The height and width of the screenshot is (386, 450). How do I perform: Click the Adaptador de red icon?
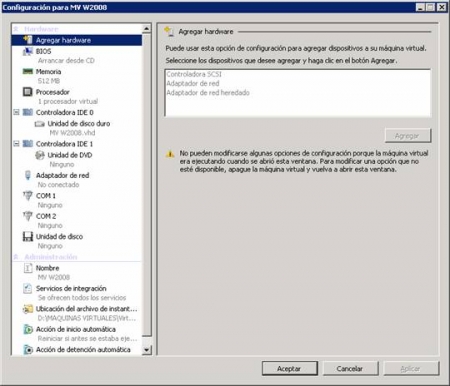28,175
